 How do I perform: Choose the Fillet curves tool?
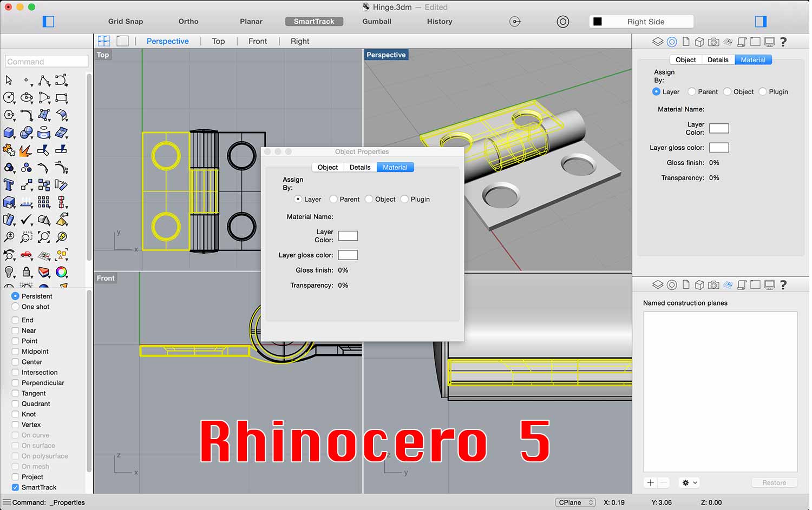[27, 115]
